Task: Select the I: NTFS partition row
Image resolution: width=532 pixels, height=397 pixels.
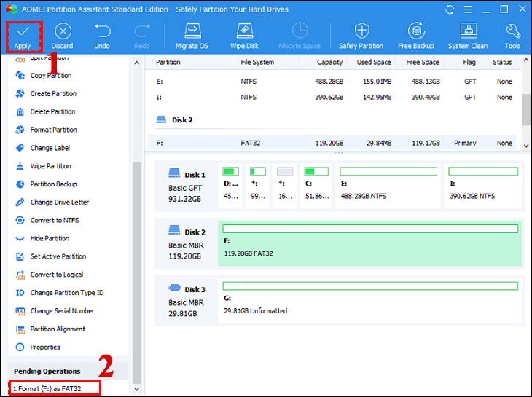Action: click(x=332, y=98)
